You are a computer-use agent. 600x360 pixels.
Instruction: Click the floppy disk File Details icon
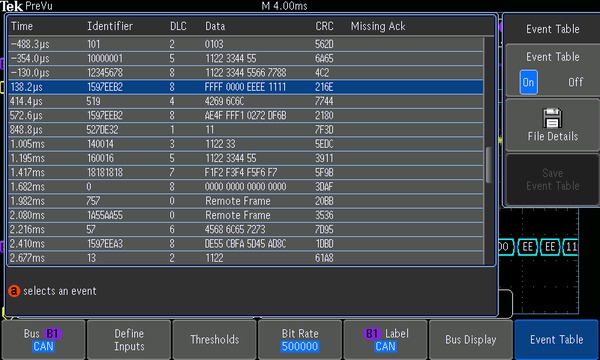pos(553,118)
